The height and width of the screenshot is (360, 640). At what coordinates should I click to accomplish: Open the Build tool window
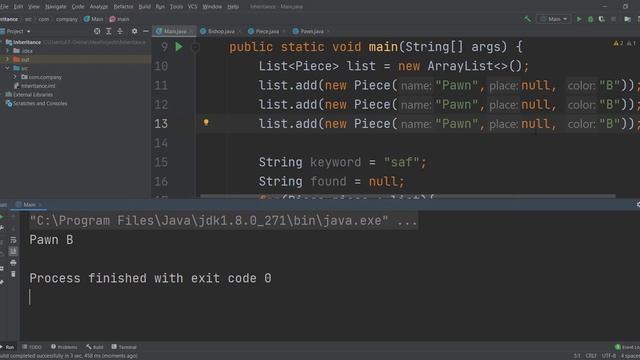click(95, 347)
